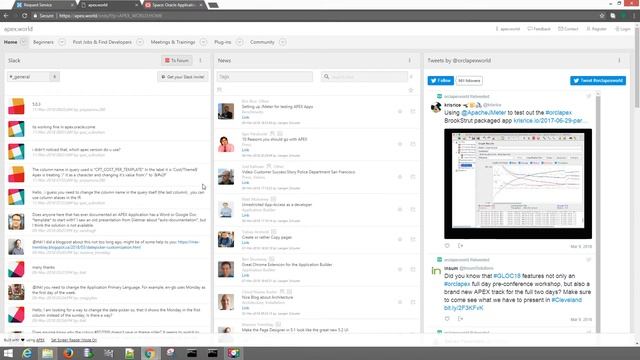Open the #_general channel dropdown

33,77
